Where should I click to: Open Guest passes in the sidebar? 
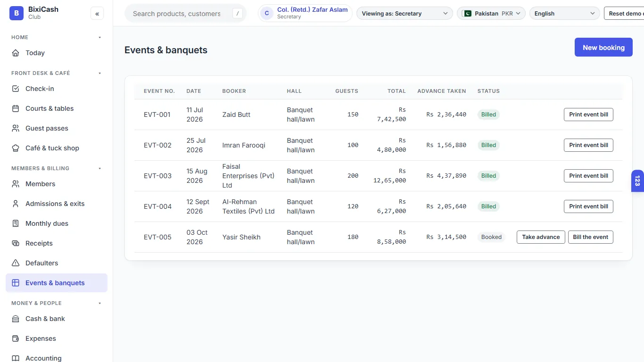(57, 128)
